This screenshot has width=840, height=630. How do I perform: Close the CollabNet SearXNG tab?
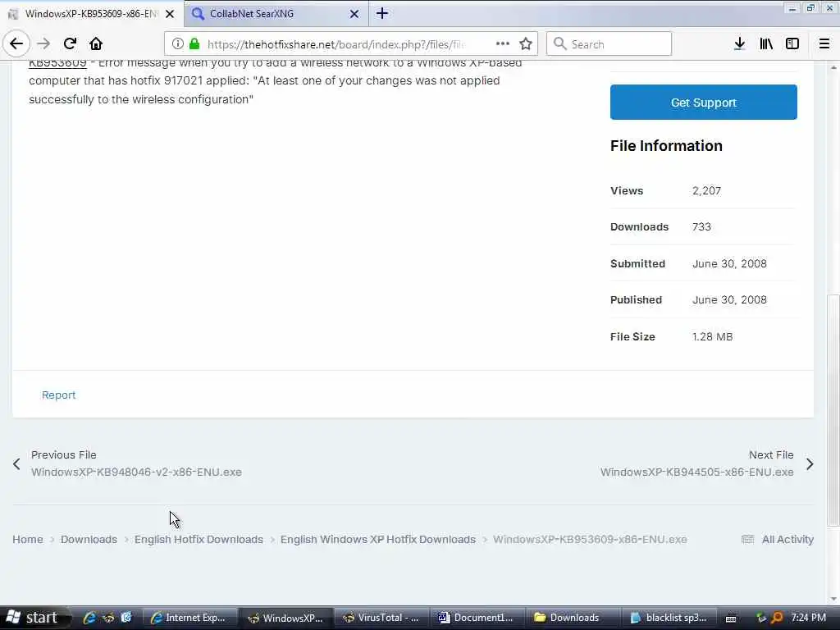point(354,14)
